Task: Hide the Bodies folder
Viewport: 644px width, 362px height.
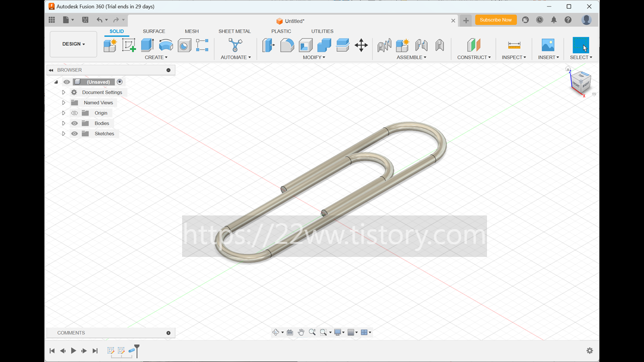Action: pos(74,123)
